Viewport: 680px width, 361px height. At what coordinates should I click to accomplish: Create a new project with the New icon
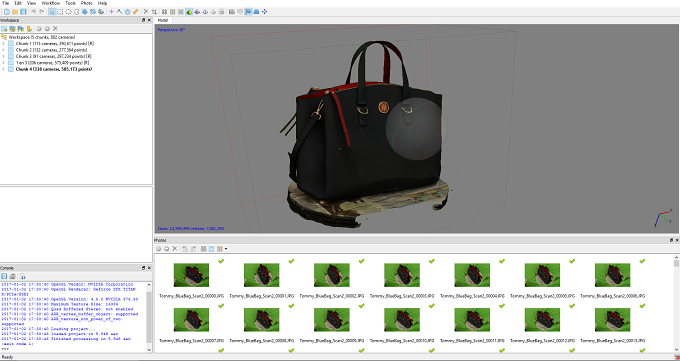[x=7, y=12]
